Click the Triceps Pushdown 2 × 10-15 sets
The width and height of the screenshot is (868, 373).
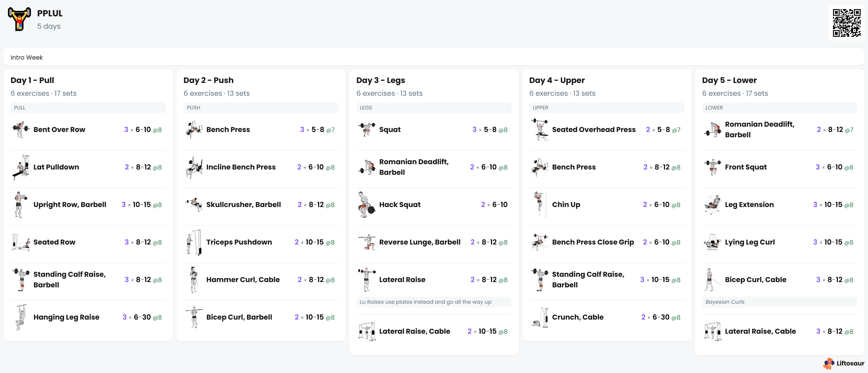tap(314, 242)
